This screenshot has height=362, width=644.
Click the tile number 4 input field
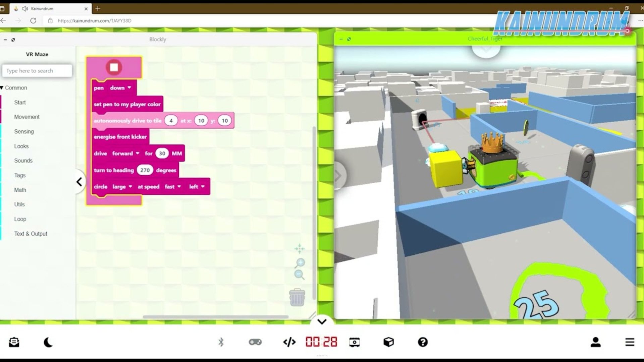click(170, 121)
